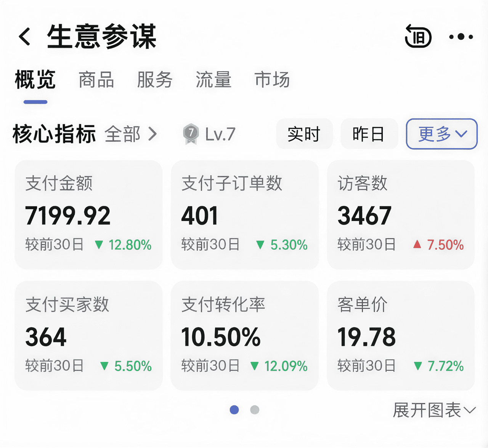
Task: Open the 客单价 19.78 card
Action: [x=401, y=336]
